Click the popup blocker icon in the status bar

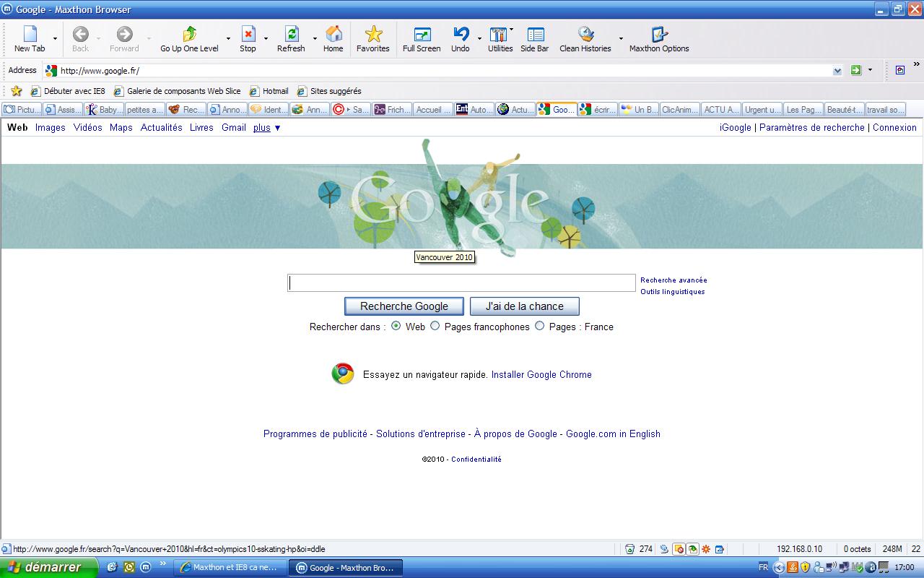pos(679,549)
